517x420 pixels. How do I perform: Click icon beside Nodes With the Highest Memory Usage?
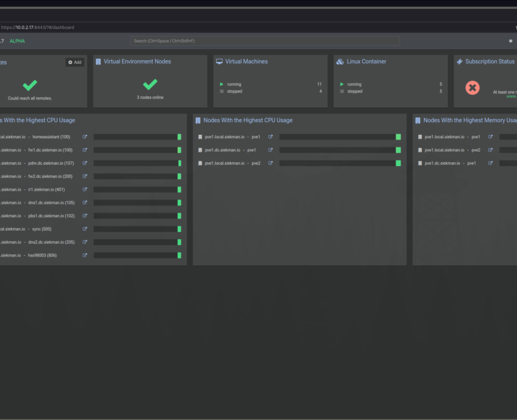point(417,121)
